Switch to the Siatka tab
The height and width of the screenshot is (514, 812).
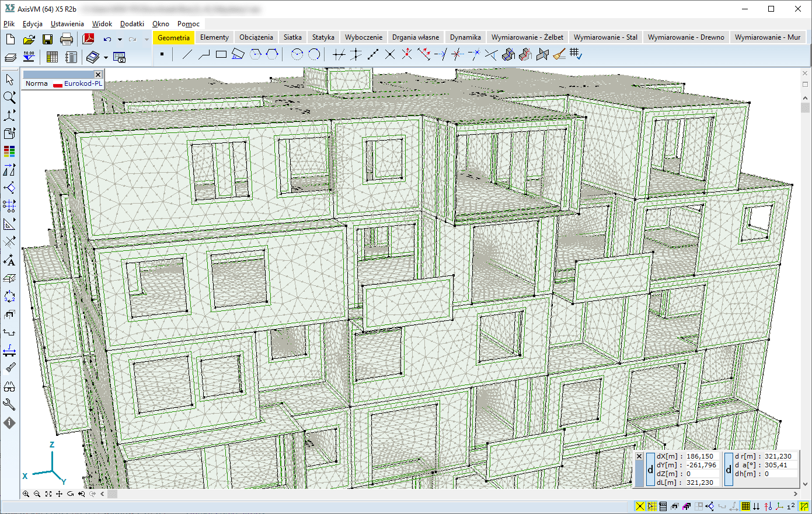[x=292, y=37]
